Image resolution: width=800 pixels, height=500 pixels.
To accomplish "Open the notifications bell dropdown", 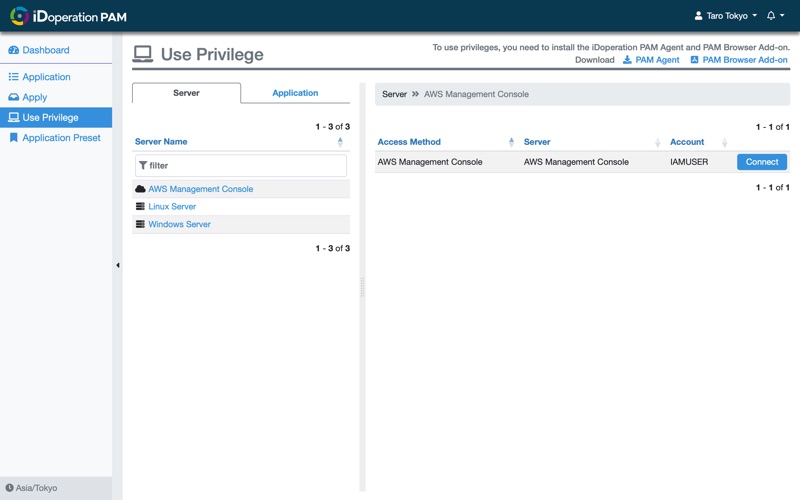I will (x=775, y=16).
